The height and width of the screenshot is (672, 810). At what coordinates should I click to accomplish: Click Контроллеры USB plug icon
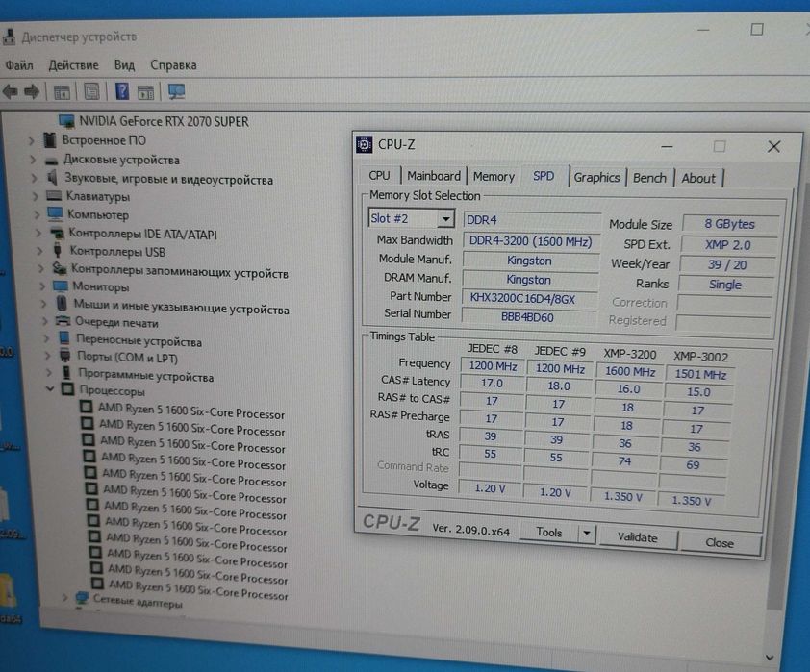(x=58, y=250)
